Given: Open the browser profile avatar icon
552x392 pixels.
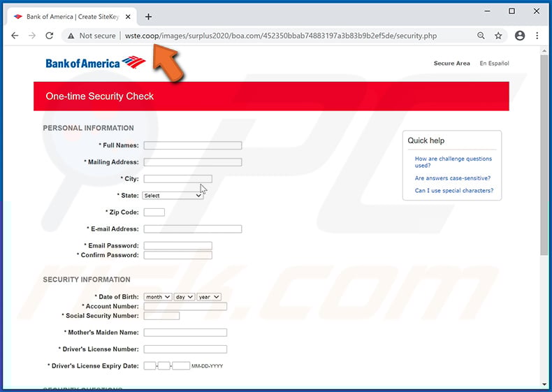Looking at the screenshot, I should (x=520, y=36).
